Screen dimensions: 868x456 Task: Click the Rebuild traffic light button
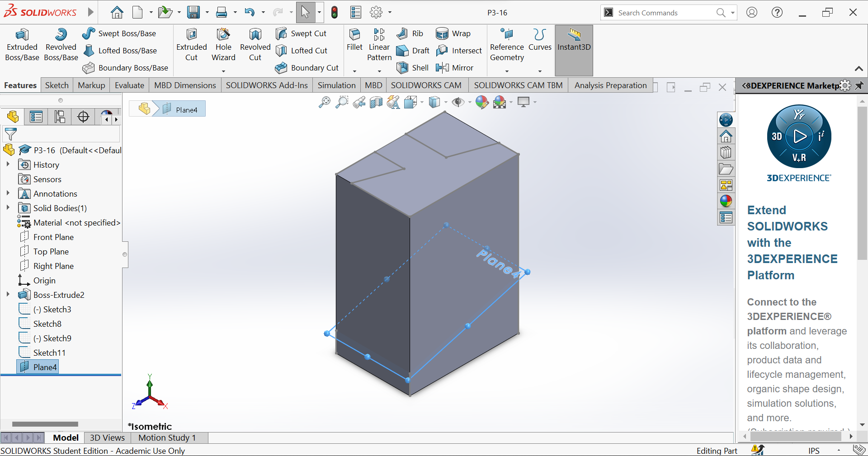pyautogui.click(x=335, y=12)
